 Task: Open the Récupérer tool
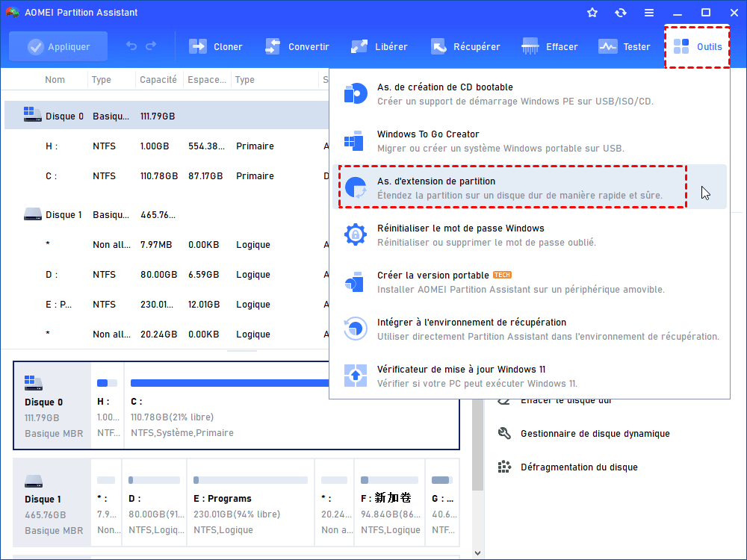[465, 46]
